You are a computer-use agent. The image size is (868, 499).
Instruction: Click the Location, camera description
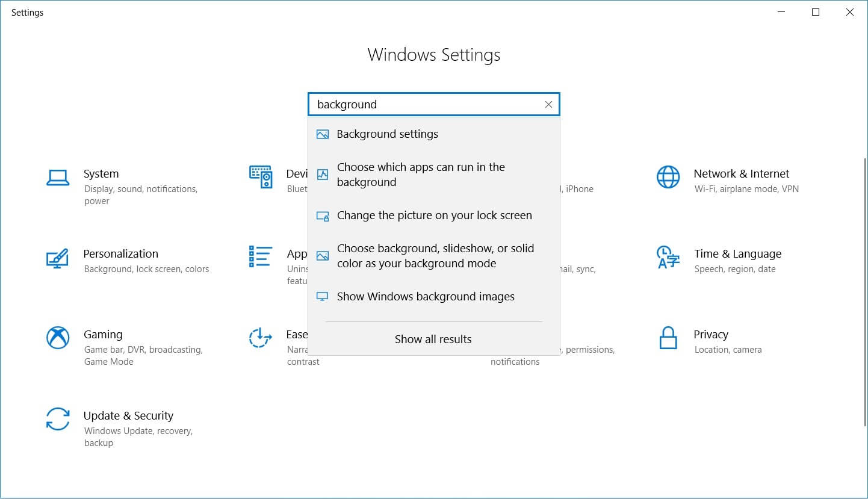click(x=728, y=350)
